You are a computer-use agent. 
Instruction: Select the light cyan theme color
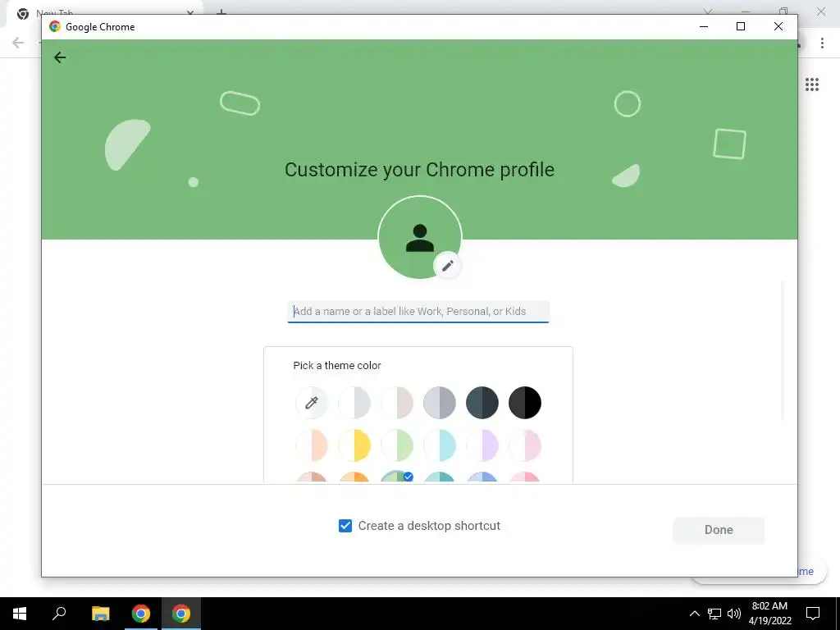point(440,445)
